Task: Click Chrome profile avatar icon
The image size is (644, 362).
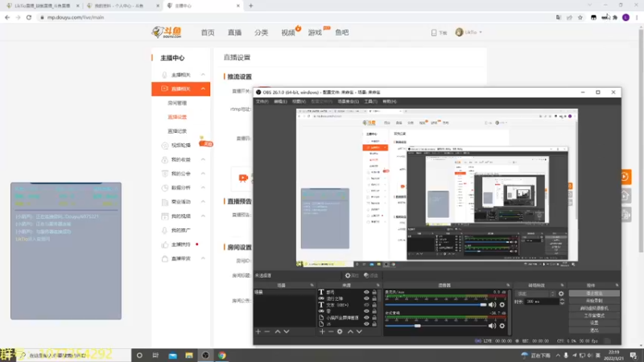Action: [x=626, y=18]
